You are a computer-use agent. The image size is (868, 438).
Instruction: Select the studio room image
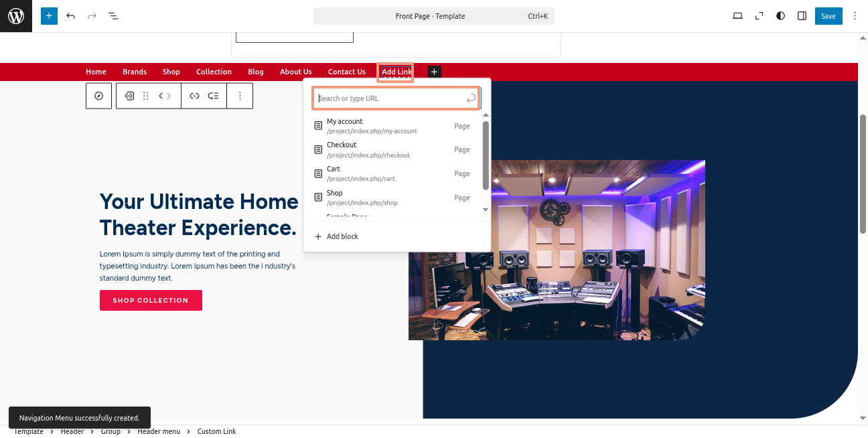[x=557, y=250]
